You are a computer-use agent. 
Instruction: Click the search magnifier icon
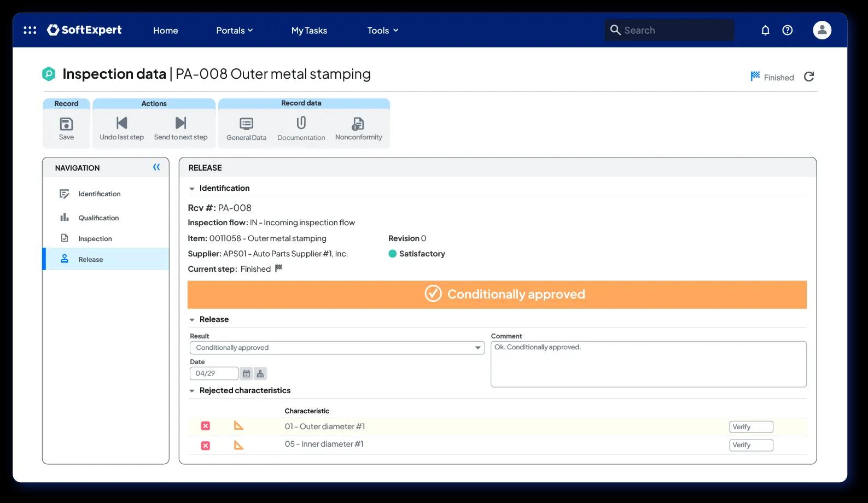[615, 30]
